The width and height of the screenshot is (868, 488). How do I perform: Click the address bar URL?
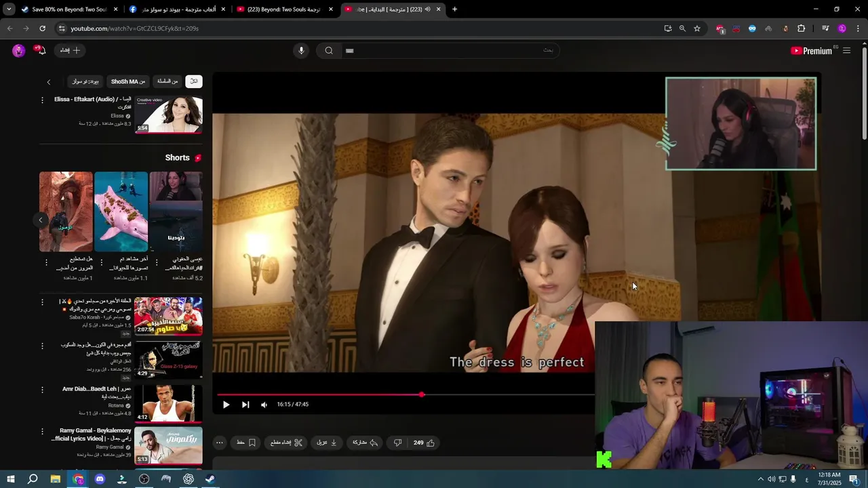pos(134,28)
